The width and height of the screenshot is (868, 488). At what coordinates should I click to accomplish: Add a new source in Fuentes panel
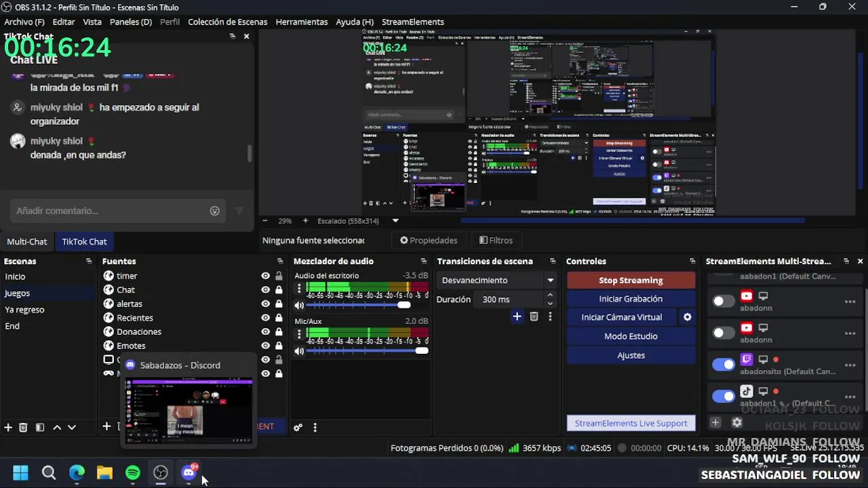click(x=106, y=426)
